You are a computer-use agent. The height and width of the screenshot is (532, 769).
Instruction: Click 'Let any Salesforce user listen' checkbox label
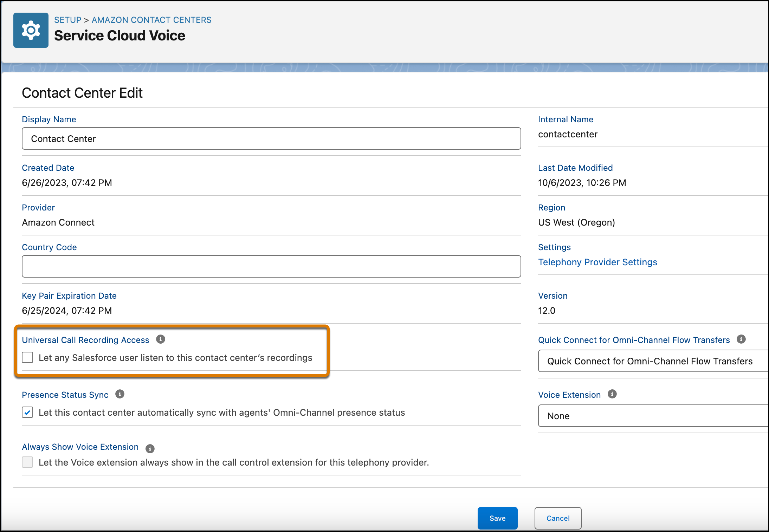(175, 358)
